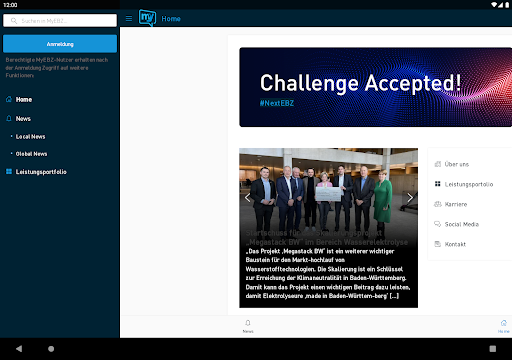The height and width of the screenshot is (360, 512).
Task: Tap the MyEBZ logo icon
Action: pos(147,18)
